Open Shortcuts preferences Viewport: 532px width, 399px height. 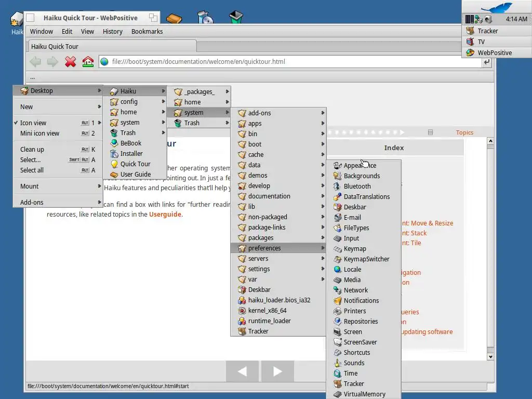tap(364, 353)
